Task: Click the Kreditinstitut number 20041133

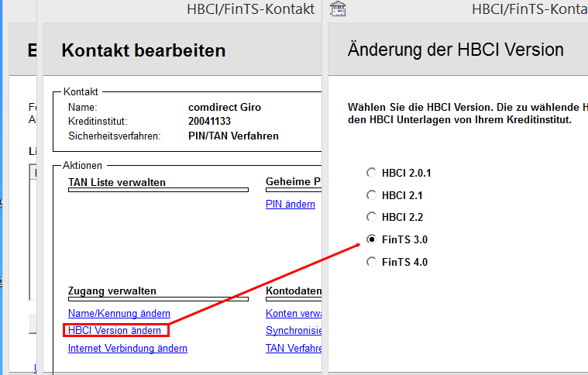Action: point(209,122)
